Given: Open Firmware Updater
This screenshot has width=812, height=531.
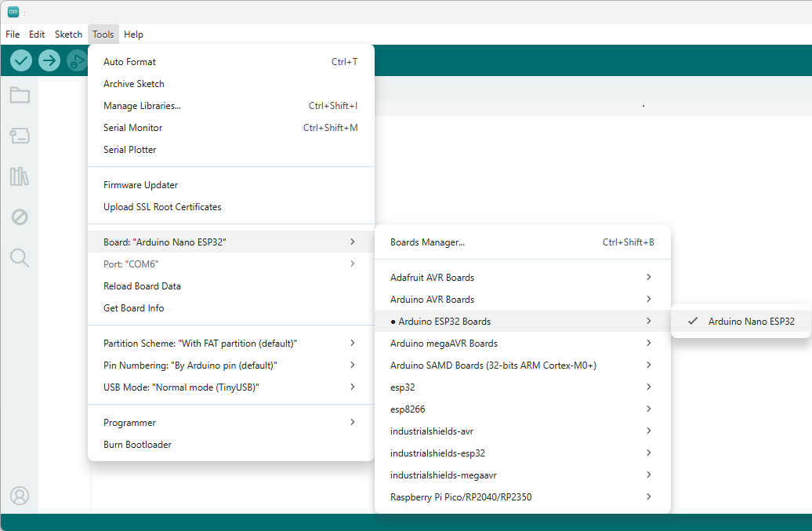Looking at the screenshot, I should [x=231, y=185].
